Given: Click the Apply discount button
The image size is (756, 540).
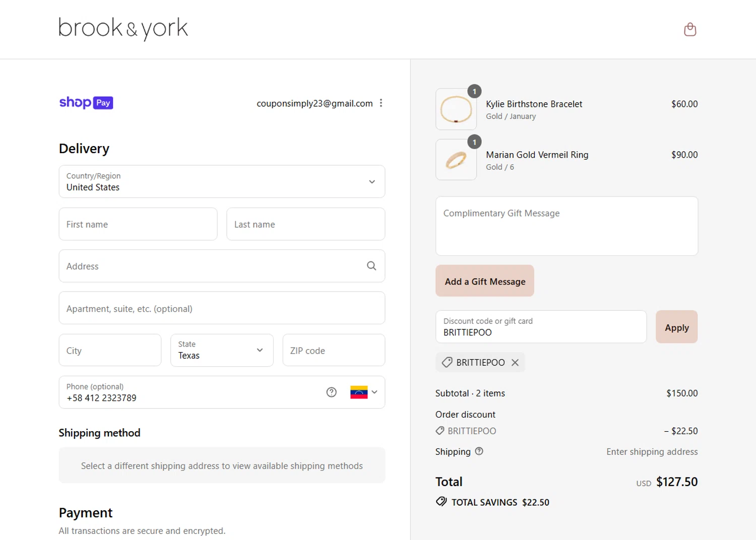Looking at the screenshot, I should pyautogui.click(x=676, y=327).
